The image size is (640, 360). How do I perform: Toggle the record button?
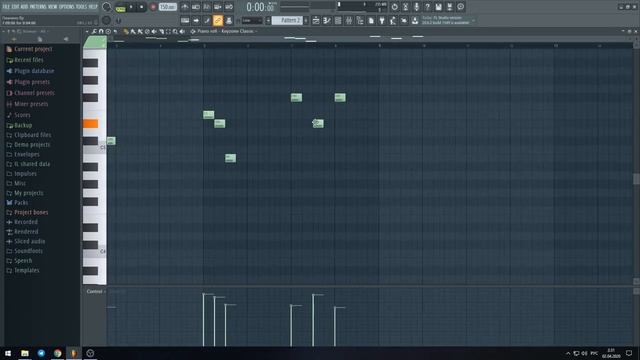coord(153,7)
